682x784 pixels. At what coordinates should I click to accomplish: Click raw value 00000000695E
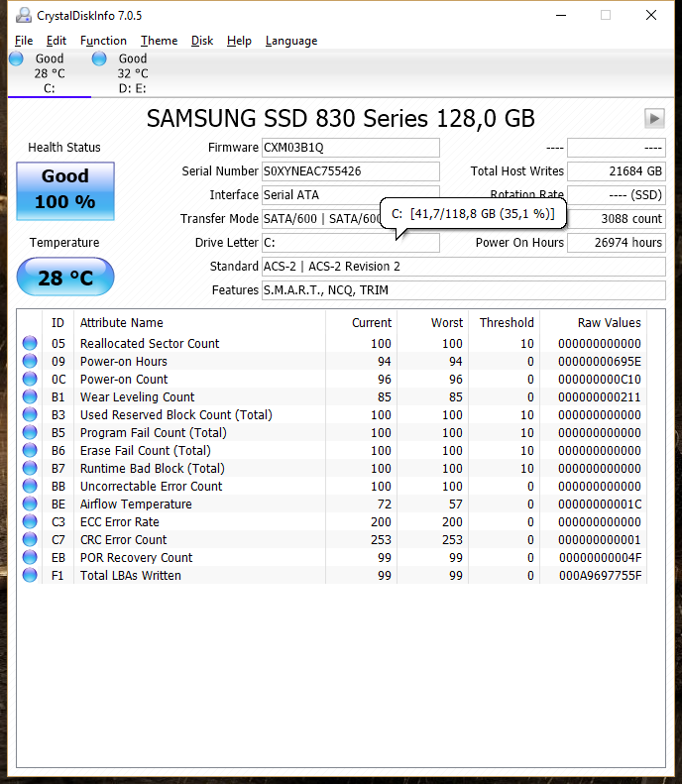[600, 362]
